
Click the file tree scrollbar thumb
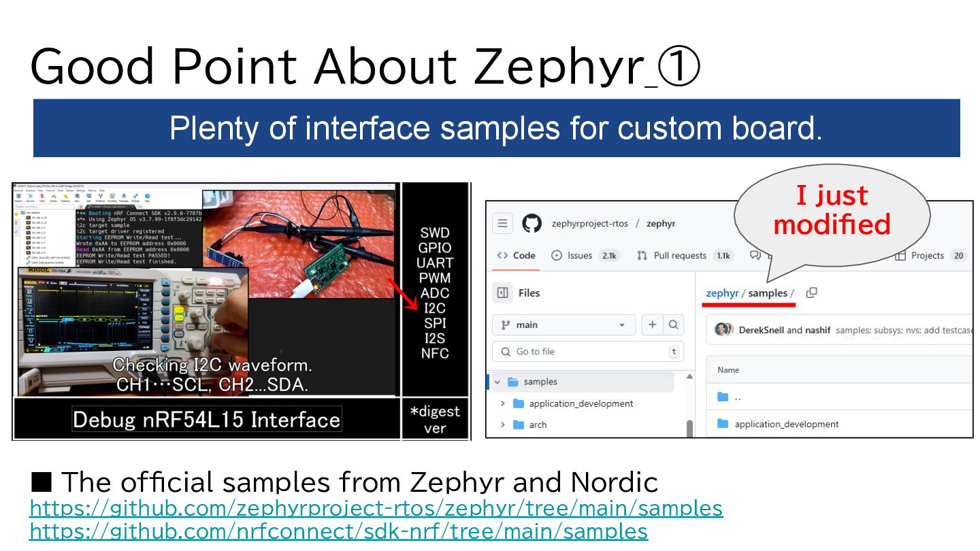coord(689,429)
